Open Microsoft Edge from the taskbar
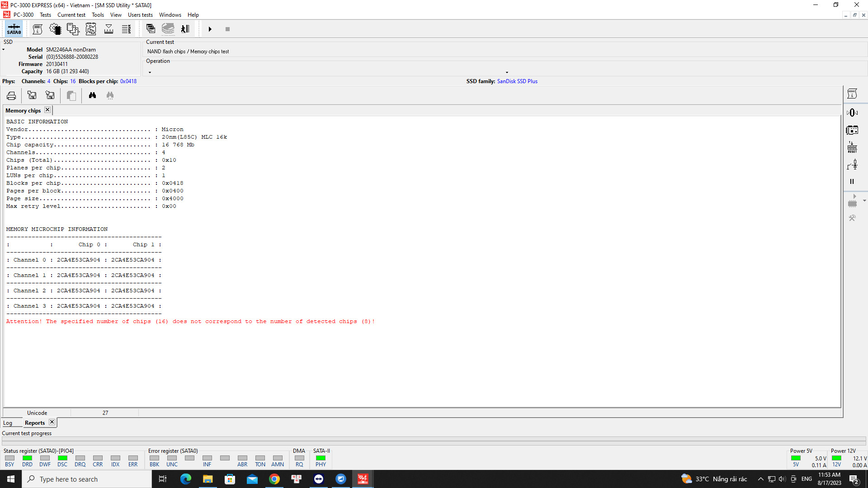The image size is (868, 488). tap(186, 479)
